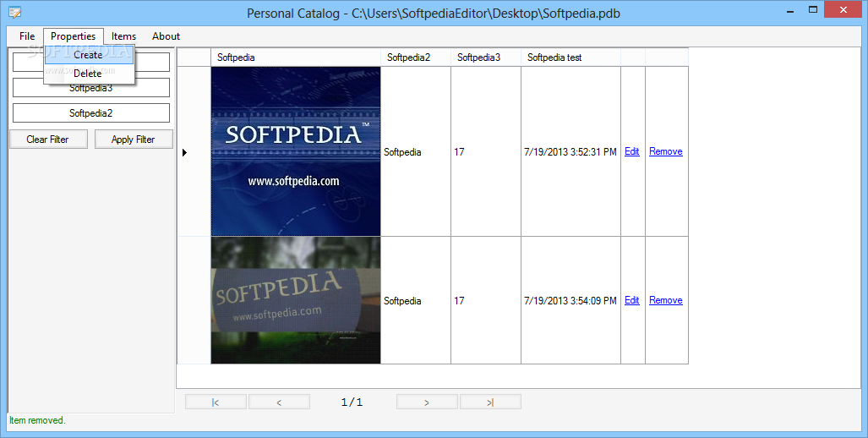
Task: Choose Create from Properties menu
Action: click(89, 55)
